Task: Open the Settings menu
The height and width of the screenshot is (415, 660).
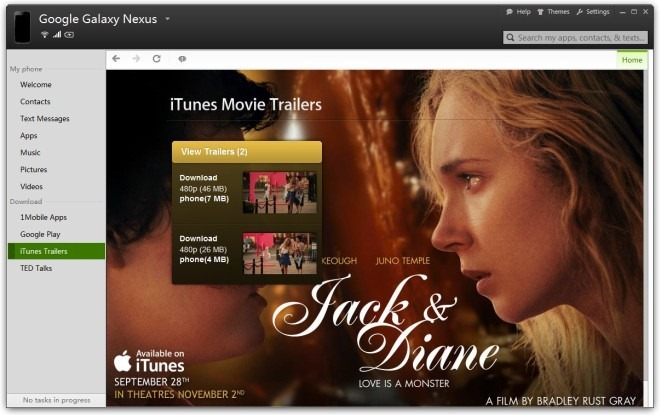Action: pyautogui.click(x=593, y=12)
